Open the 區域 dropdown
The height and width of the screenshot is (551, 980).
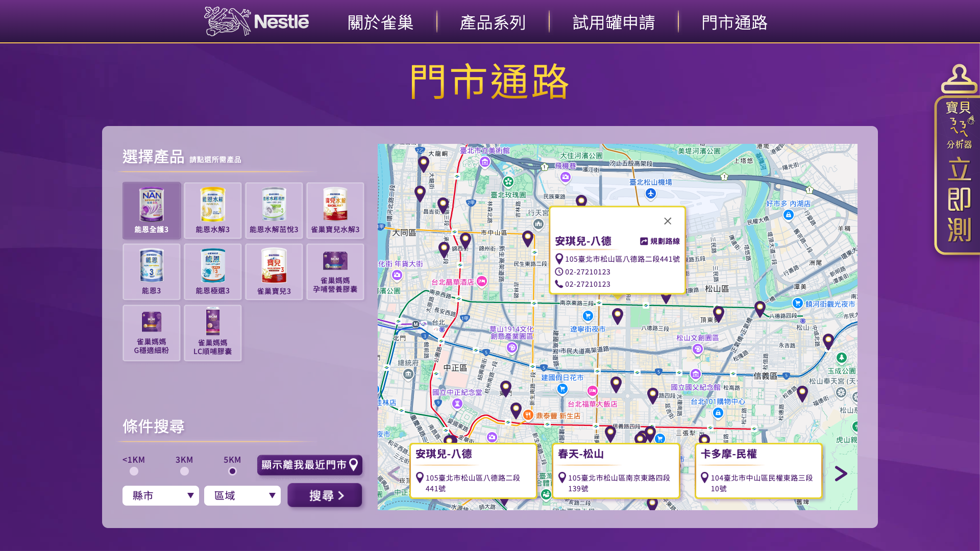[242, 495]
